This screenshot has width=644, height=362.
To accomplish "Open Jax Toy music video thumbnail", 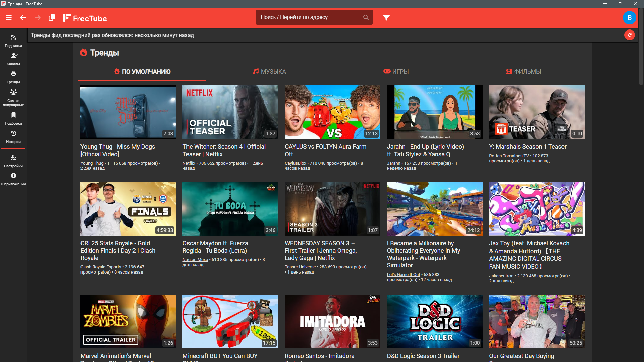I will [x=537, y=209].
